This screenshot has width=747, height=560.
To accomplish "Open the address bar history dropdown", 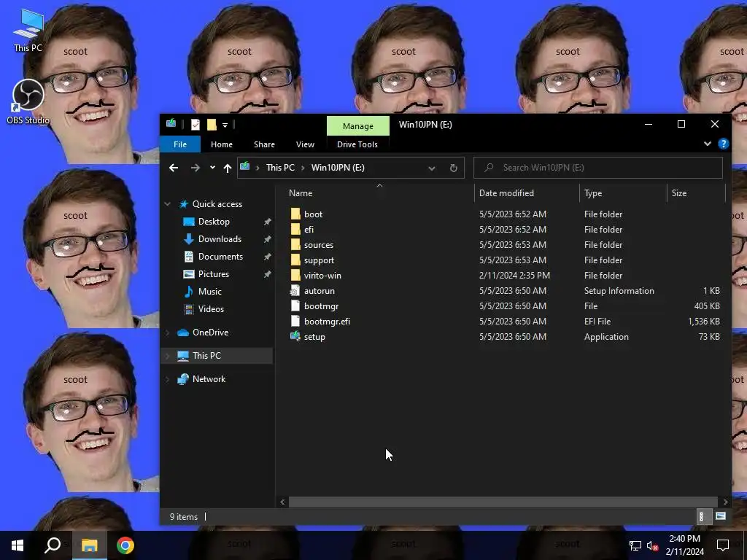I will (432, 168).
